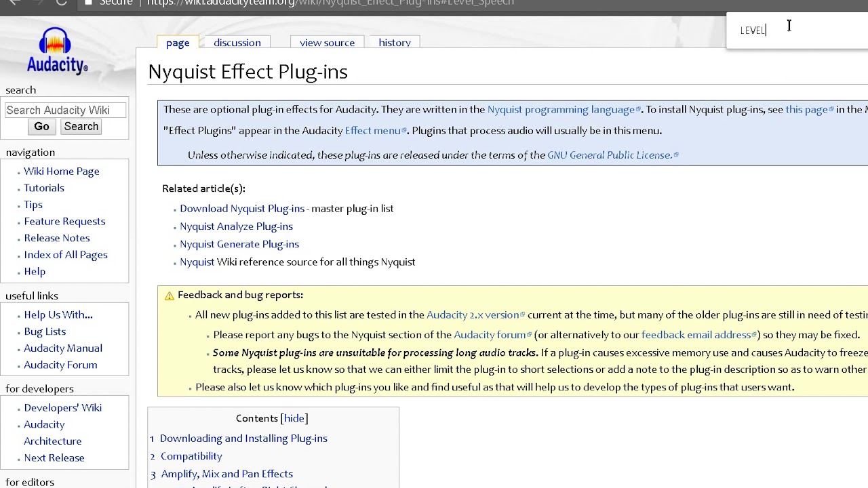Open Audacity Manual link

point(63,348)
